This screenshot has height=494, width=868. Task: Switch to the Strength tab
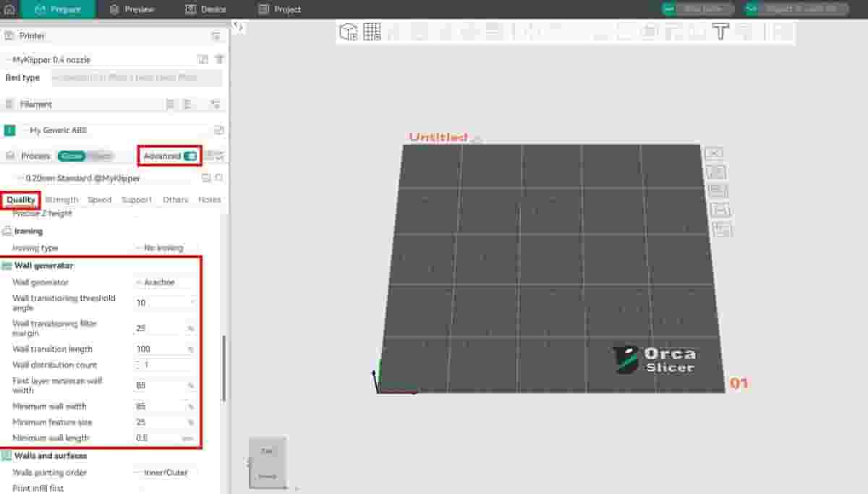pyautogui.click(x=61, y=200)
